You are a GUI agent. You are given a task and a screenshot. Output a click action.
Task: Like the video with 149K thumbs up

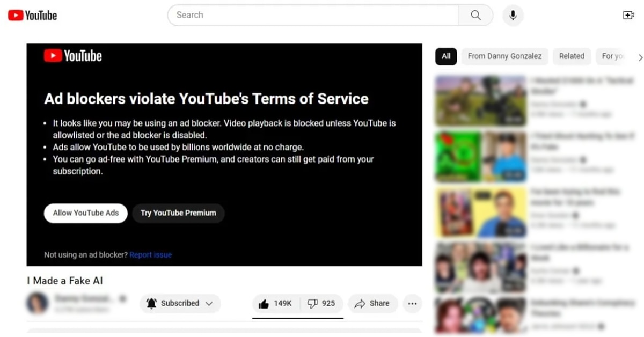tap(276, 303)
